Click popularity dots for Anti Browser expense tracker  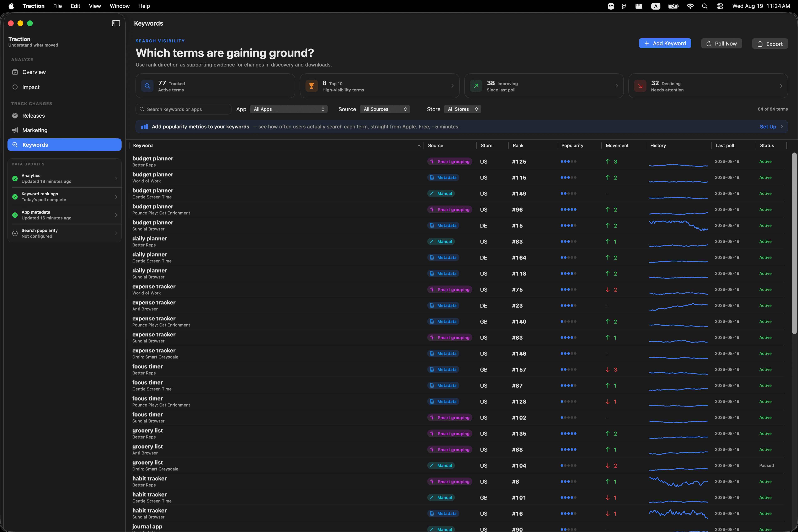coord(568,306)
